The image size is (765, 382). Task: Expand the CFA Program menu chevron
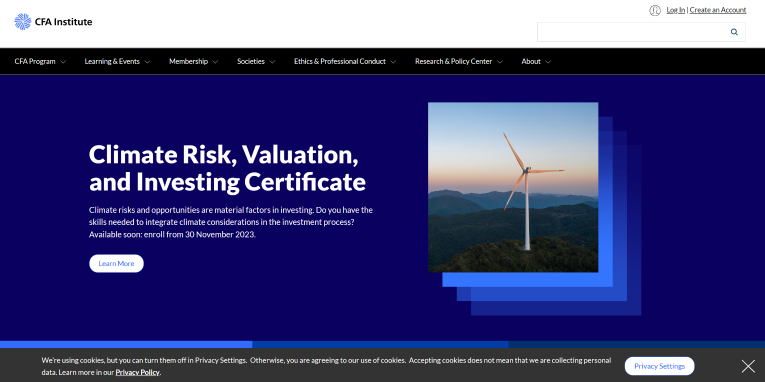[x=63, y=62]
